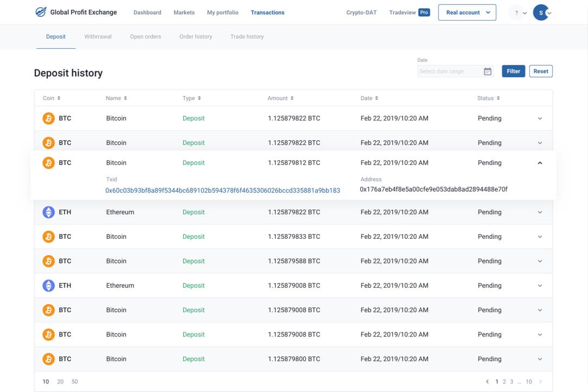
Task: Sort table by Type column arrows
Action: click(x=199, y=98)
